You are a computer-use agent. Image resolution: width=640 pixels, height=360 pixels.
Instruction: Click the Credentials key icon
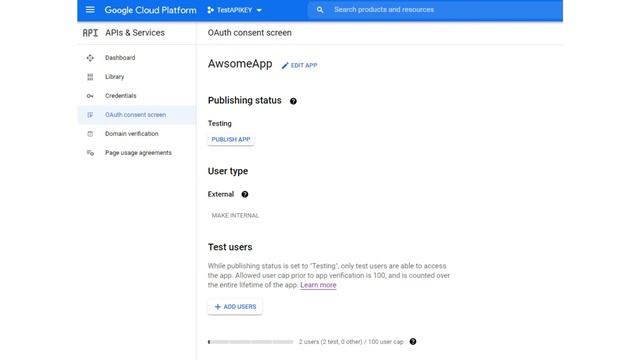tap(90, 96)
